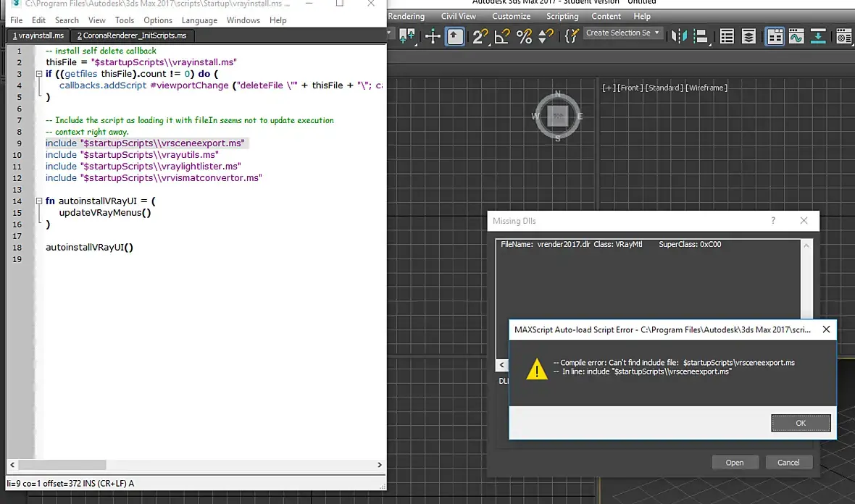Viewport: 855px width, 504px height.
Task: Open the Language menu in editor
Action: (x=199, y=20)
